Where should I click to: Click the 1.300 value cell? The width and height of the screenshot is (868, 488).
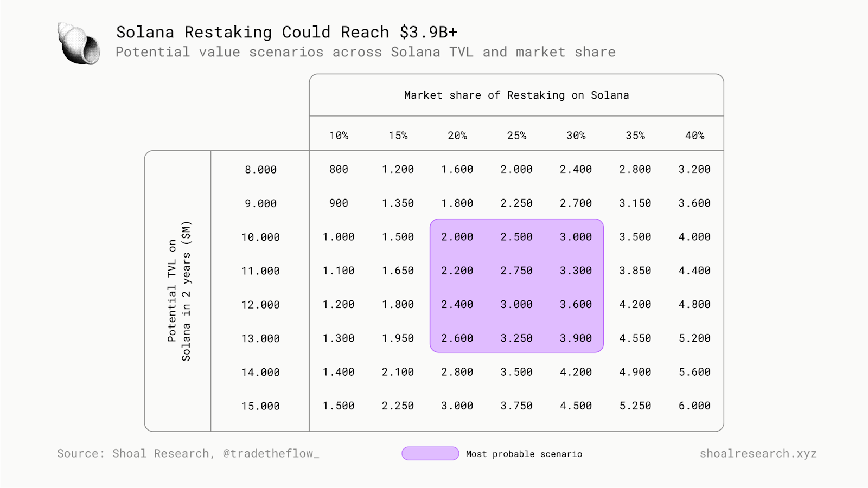tap(339, 338)
